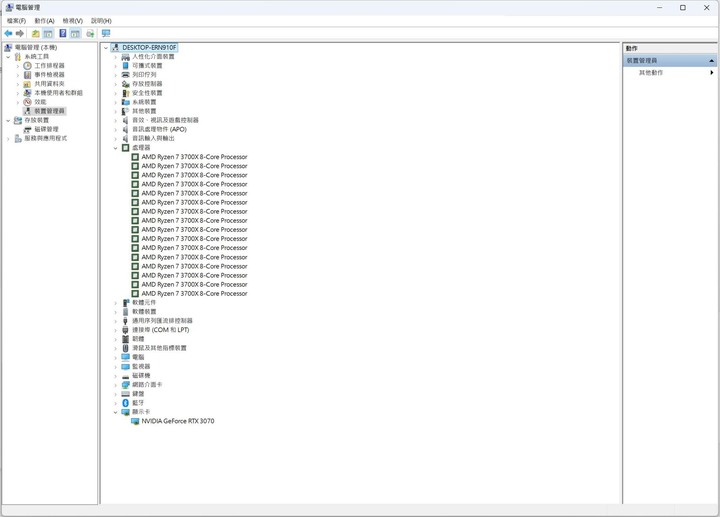Viewport: 720px width, 517px height.
Task: Select 電腦管理 (本機) root node
Action: tap(36, 48)
